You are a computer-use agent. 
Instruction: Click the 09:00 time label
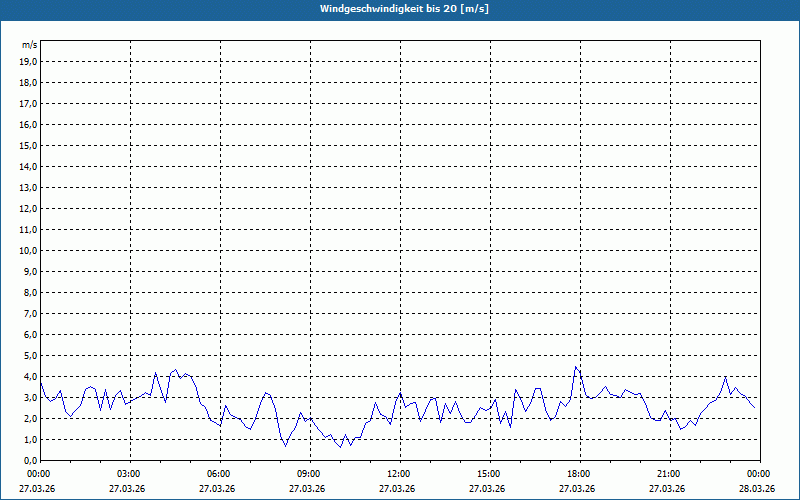pos(309,474)
